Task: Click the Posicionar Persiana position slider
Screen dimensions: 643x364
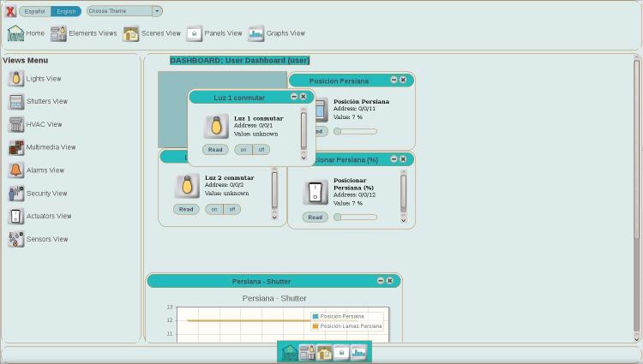Action: pos(356,218)
